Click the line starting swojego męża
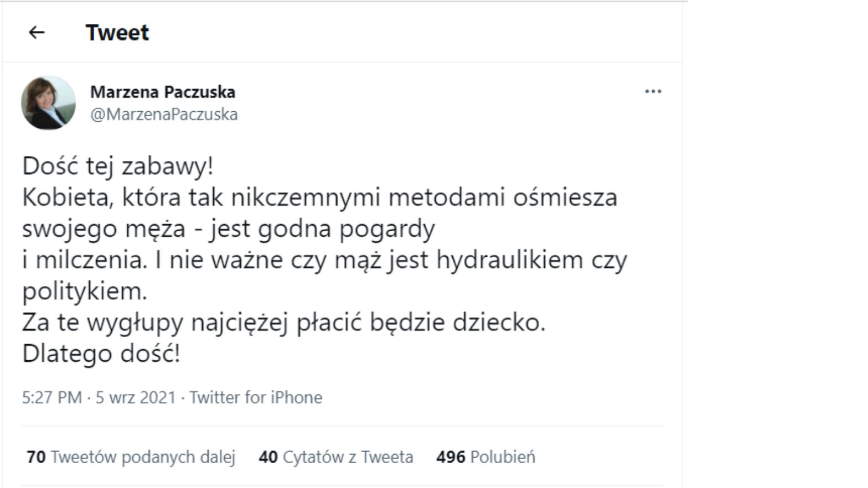The image size is (868, 488). [x=228, y=229]
